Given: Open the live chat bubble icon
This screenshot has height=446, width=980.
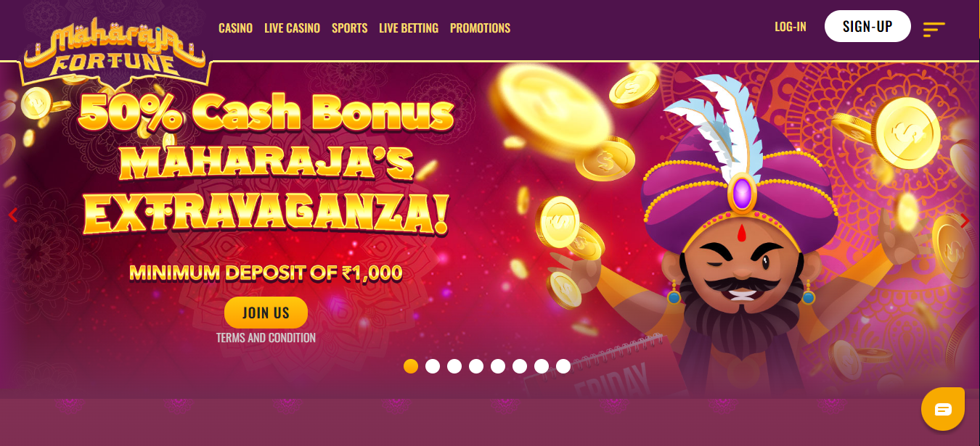Looking at the screenshot, I should 942,410.
